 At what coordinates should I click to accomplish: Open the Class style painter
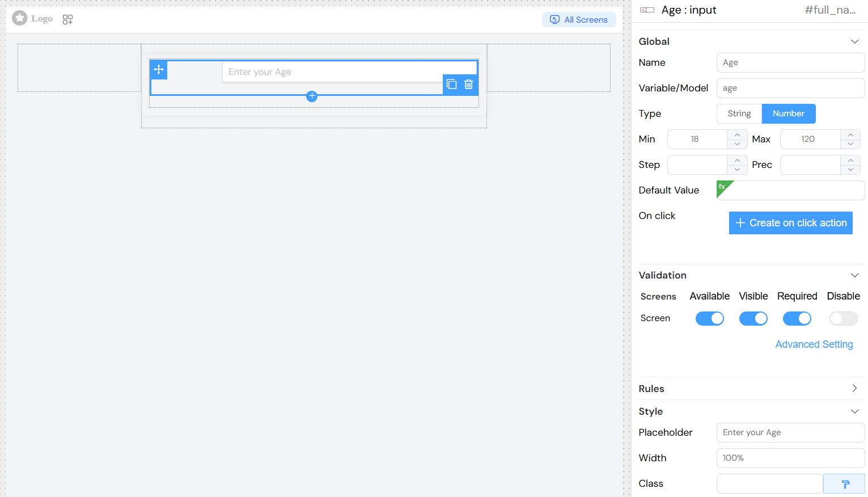pyautogui.click(x=844, y=484)
